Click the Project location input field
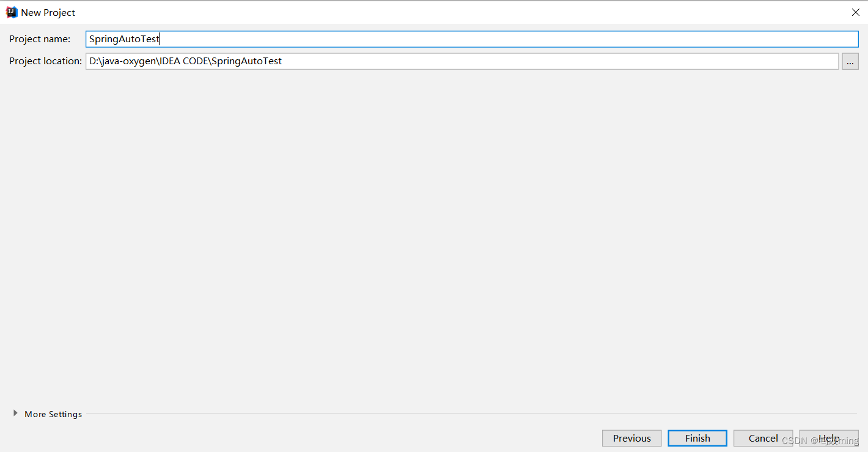The height and width of the screenshot is (452, 868). 462,61
